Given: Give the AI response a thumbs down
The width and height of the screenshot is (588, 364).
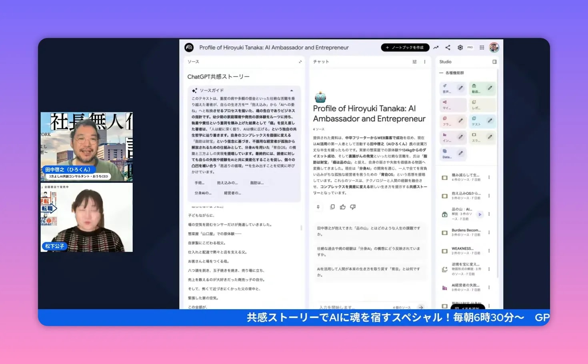Looking at the screenshot, I should pos(352,207).
